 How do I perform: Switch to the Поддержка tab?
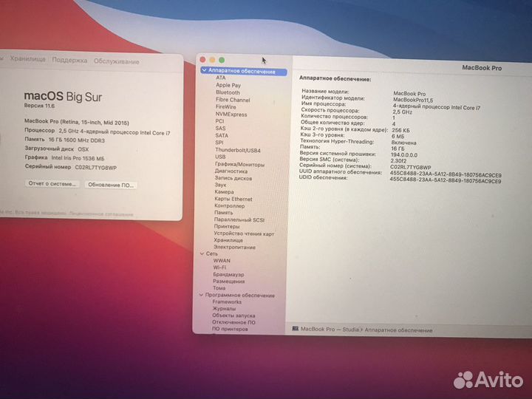pos(69,61)
